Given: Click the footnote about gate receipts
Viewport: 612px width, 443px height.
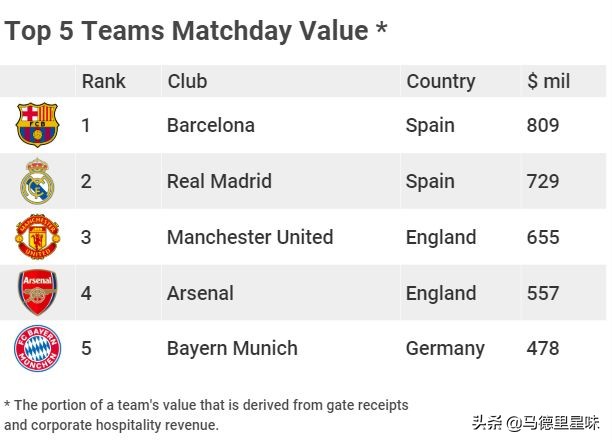Looking at the screenshot, I should point(206,415).
